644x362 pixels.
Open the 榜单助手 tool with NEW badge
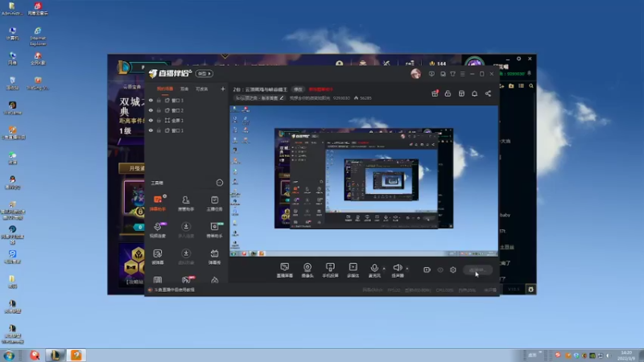pyautogui.click(x=214, y=230)
